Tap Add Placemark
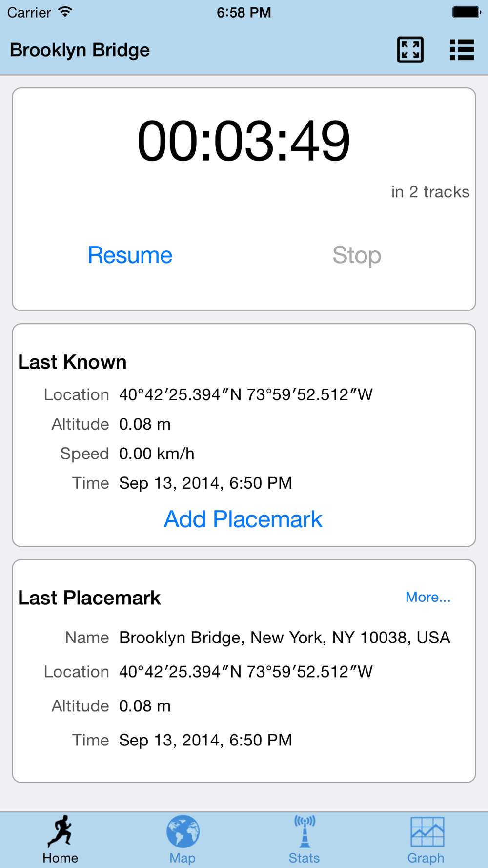The width and height of the screenshot is (488, 868). tap(243, 519)
